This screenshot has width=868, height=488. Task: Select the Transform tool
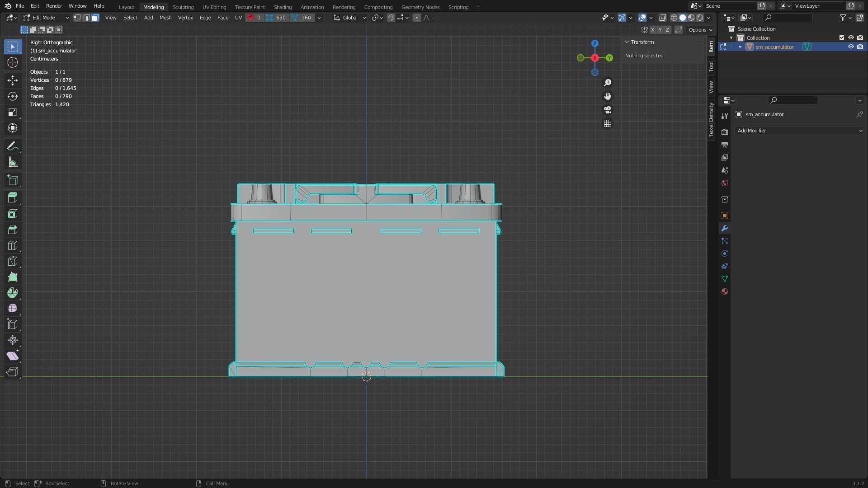(13, 128)
